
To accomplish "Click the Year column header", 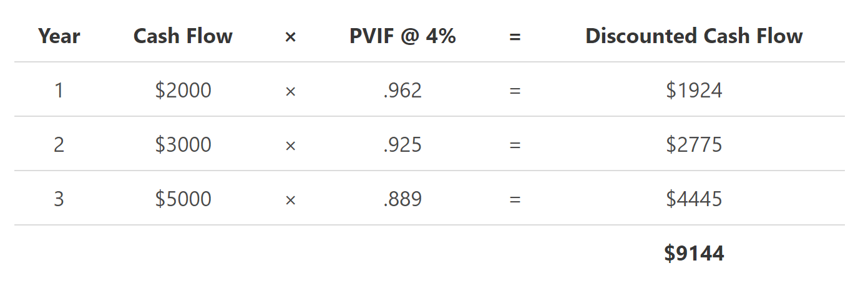I will pyautogui.click(x=59, y=36).
